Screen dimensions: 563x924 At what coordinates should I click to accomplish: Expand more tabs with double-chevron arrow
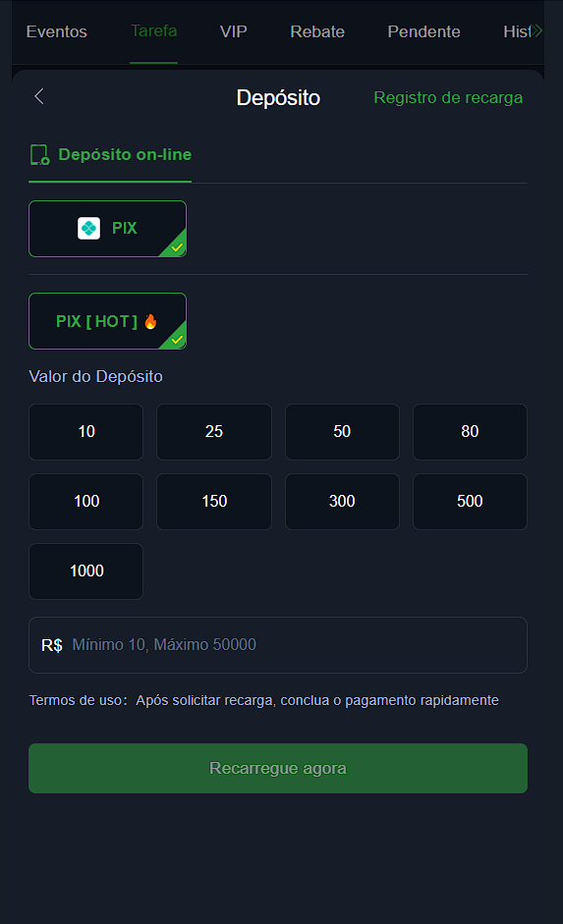[535, 30]
